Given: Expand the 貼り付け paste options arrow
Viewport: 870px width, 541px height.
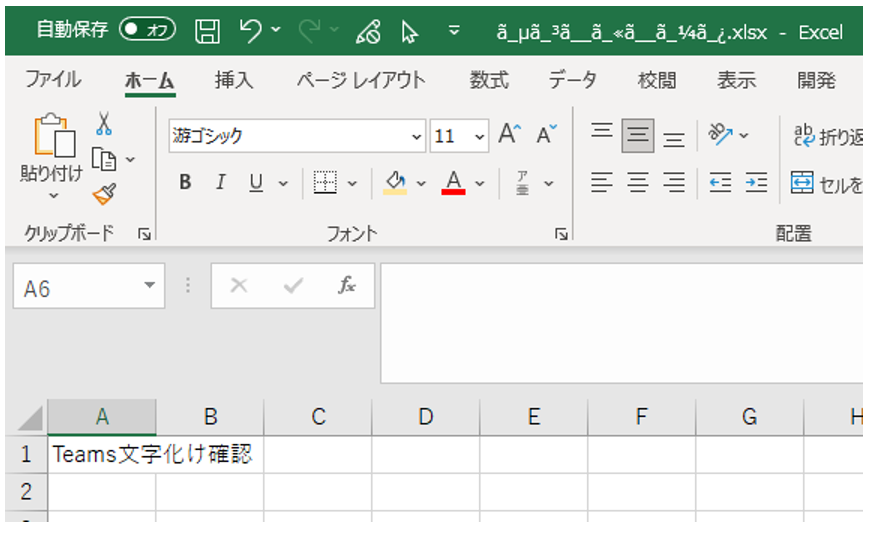Looking at the screenshot, I should pos(53,195).
